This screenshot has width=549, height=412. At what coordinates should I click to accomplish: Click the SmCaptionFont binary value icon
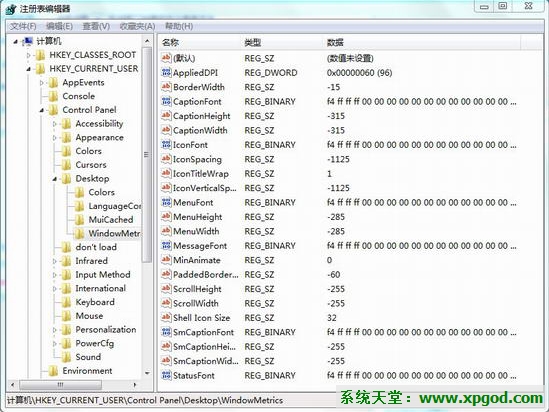point(166,332)
